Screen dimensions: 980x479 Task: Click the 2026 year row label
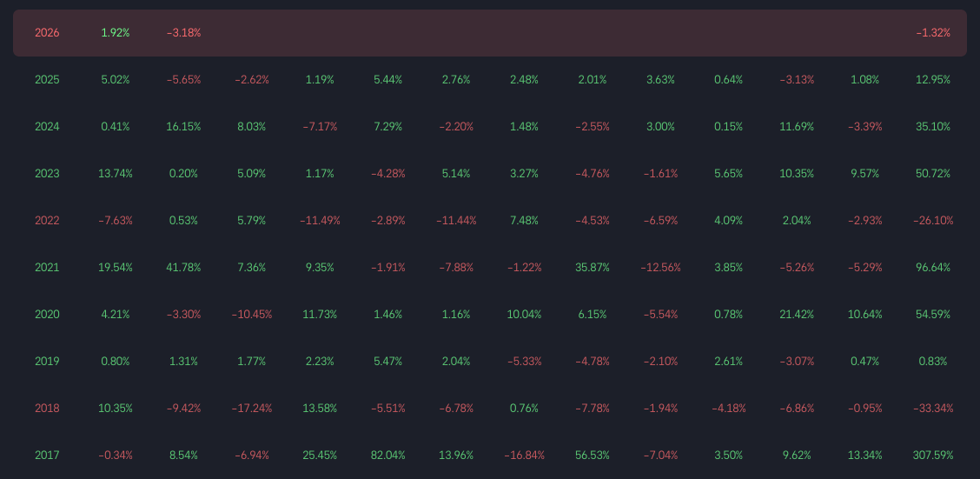(47, 33)
